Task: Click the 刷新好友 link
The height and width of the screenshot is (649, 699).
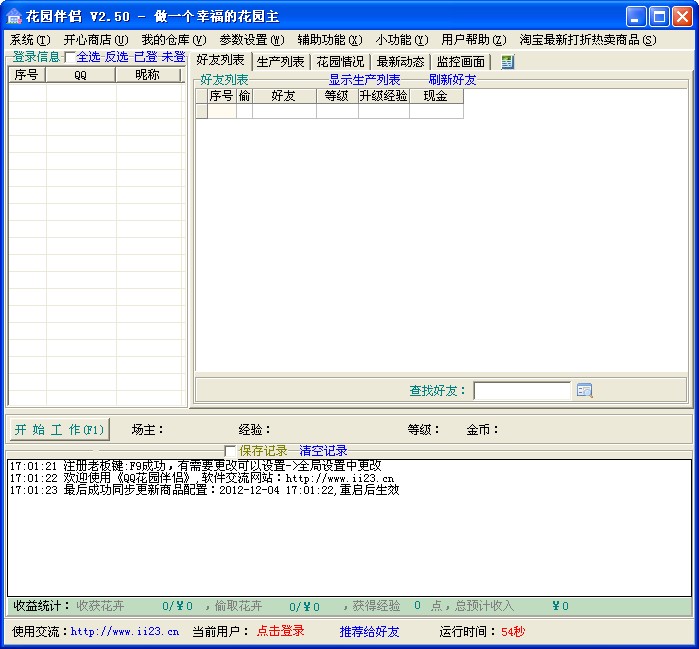Action: [452, 80]
